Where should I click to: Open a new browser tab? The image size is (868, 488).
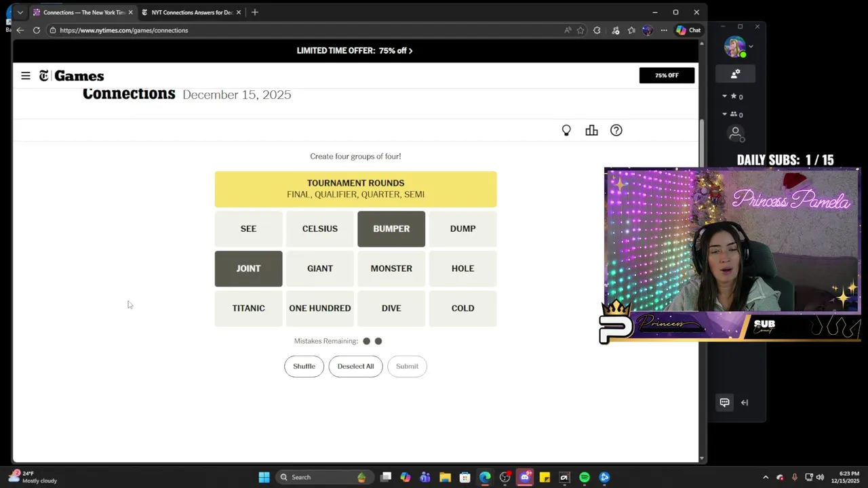(255, 12)
